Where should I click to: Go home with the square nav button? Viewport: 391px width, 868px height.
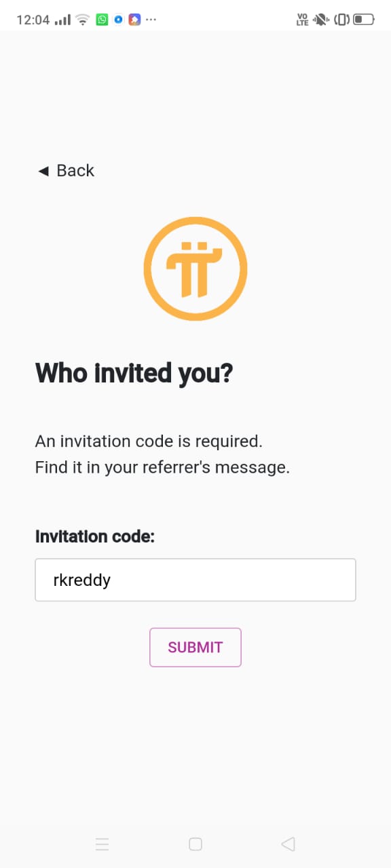195,844
